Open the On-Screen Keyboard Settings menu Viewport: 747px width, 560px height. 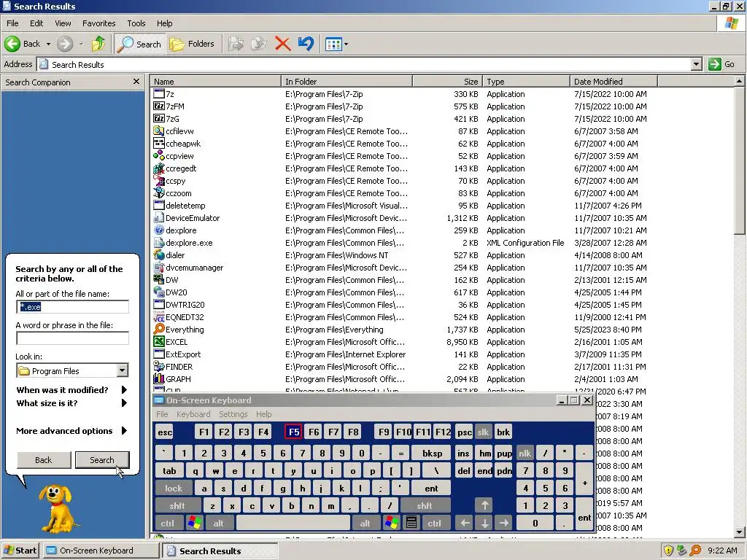[233, 414]
